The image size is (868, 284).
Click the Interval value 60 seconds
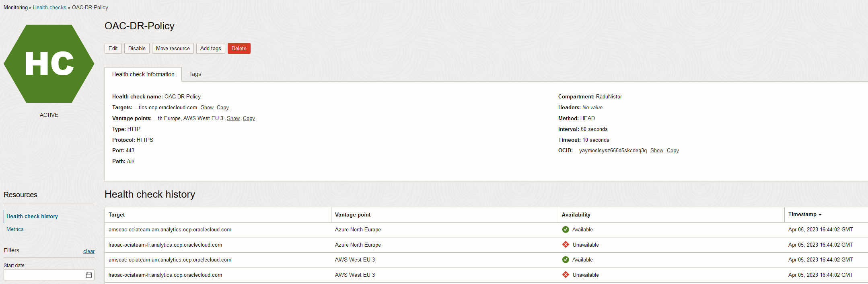[x=594, y=129]
